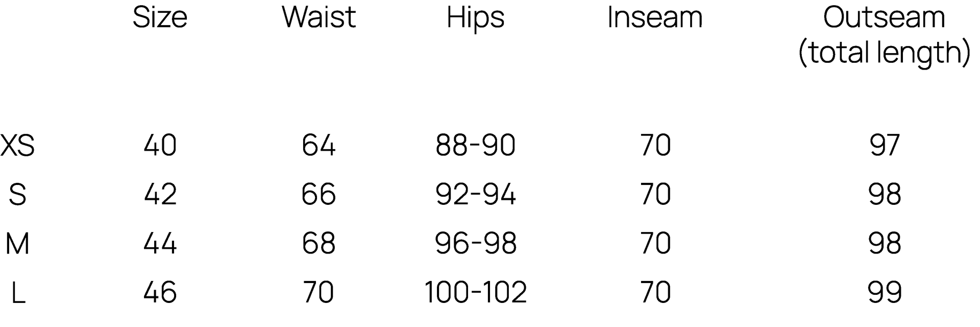Select the S row label

click(x=17, y=195)
